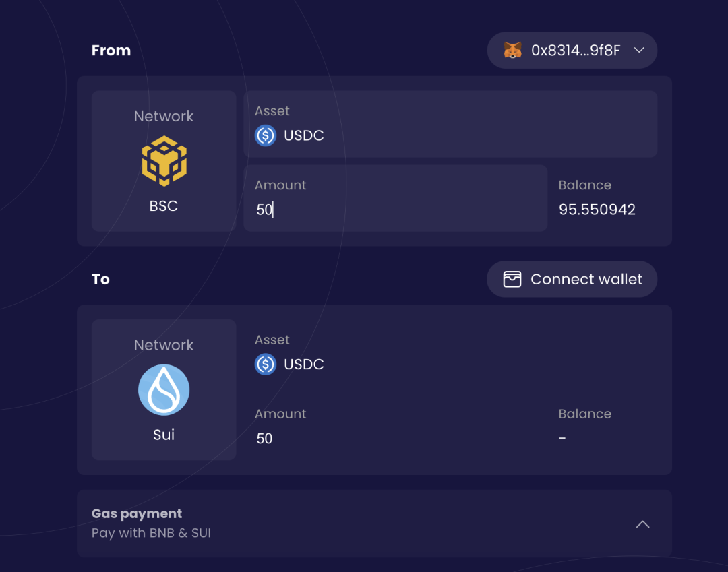The height and width of the screenshot is (572, 728).
Task: Open the Sui network selector tile
Action: 163,389
